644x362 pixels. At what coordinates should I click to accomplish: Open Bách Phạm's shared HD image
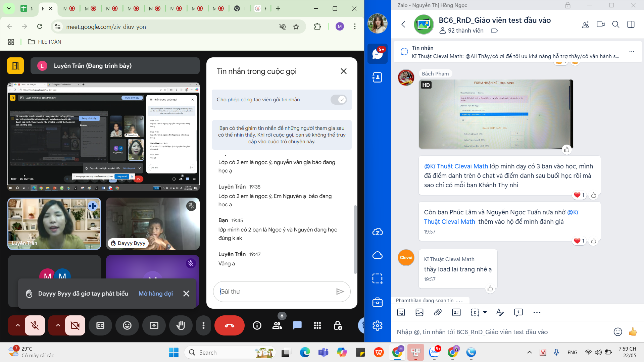tap(496, 114)
